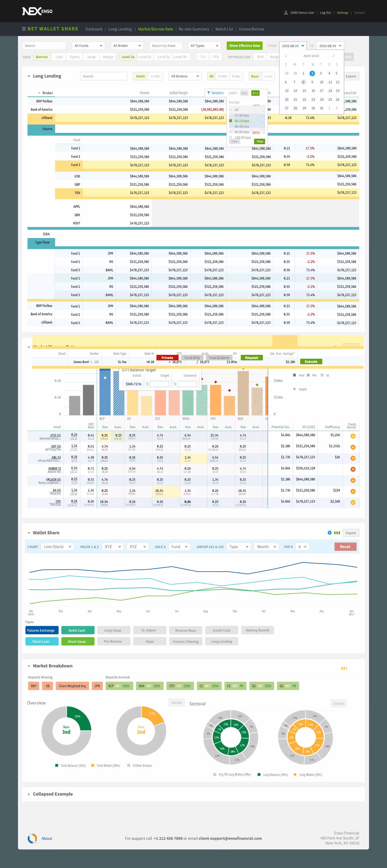Collapse the Wallet Share section
The width and height of the screenshot is (387, 868).
29,533
